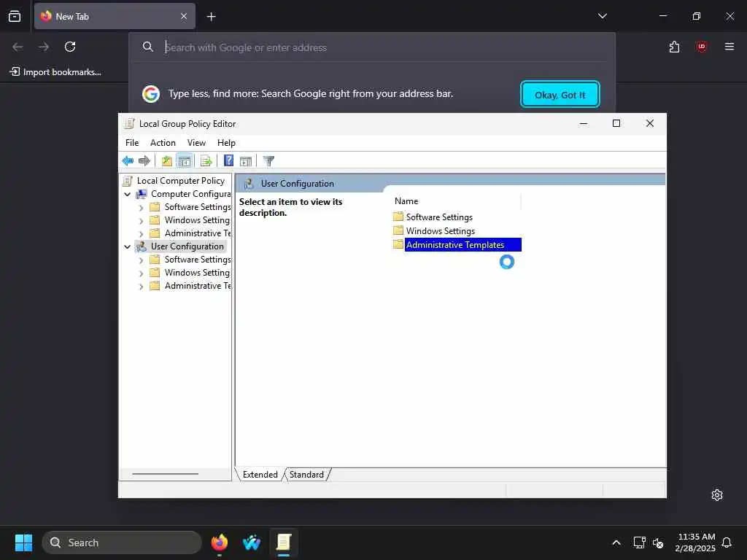
Task: Collapse the Computer Configuration tree node
Action: (x=127, y=194)
